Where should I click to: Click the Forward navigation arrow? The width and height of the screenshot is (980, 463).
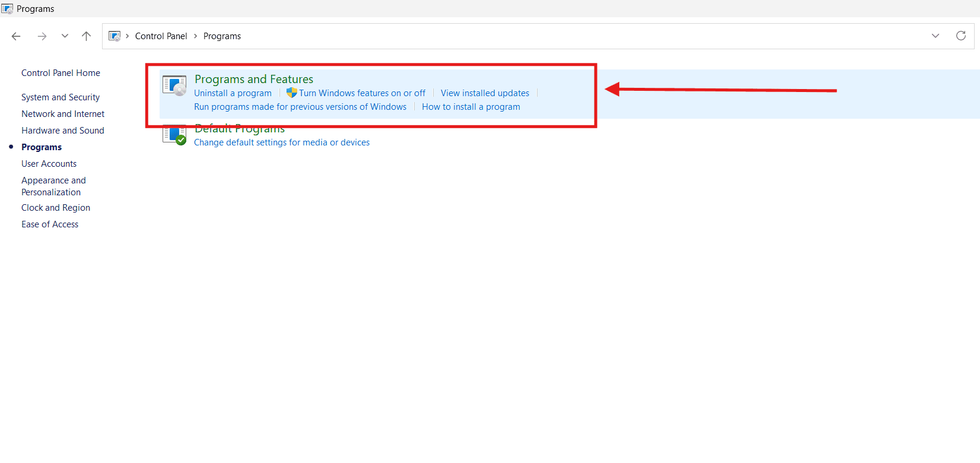click(x=42, y=36)
